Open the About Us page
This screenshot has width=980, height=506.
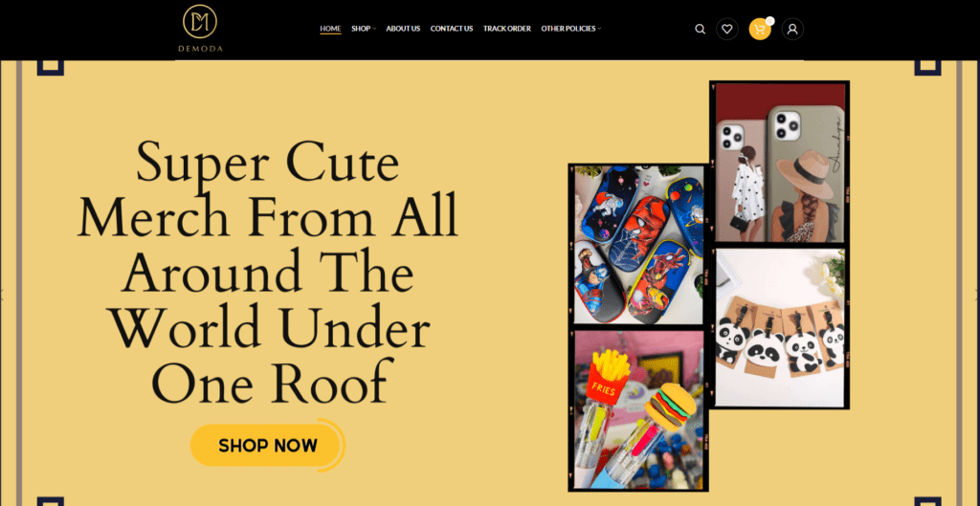pos(403,29)
